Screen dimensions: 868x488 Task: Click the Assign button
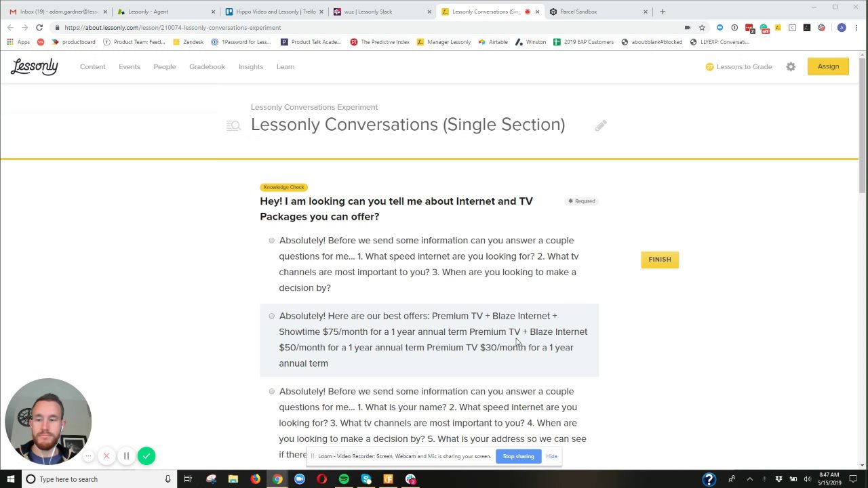[x=828, y=66]
